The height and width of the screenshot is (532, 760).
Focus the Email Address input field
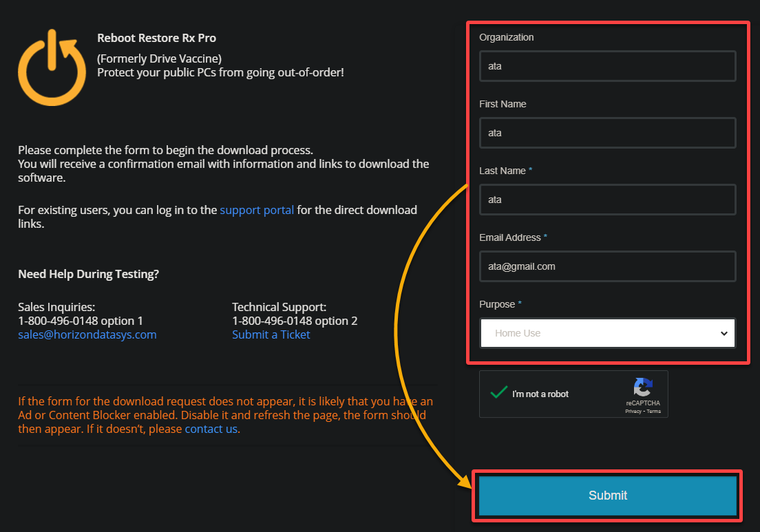[607, 266]
